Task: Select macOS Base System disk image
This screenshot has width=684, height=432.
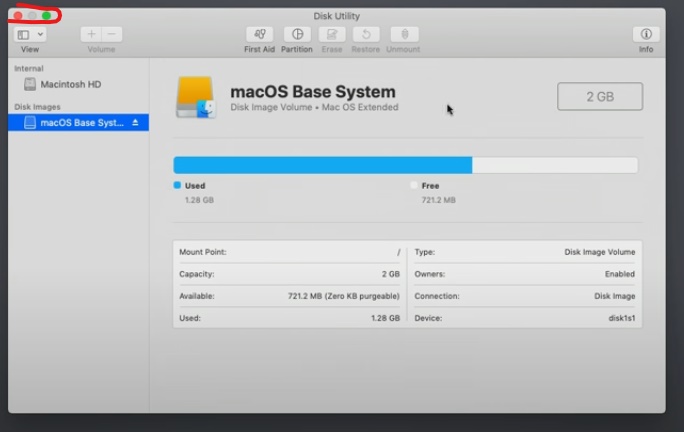Action: [79, 123]
